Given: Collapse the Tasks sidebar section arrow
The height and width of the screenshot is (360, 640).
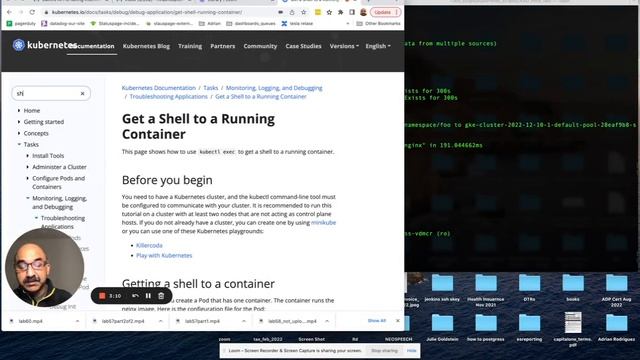Looking at the screenshot, I should 19,144.
